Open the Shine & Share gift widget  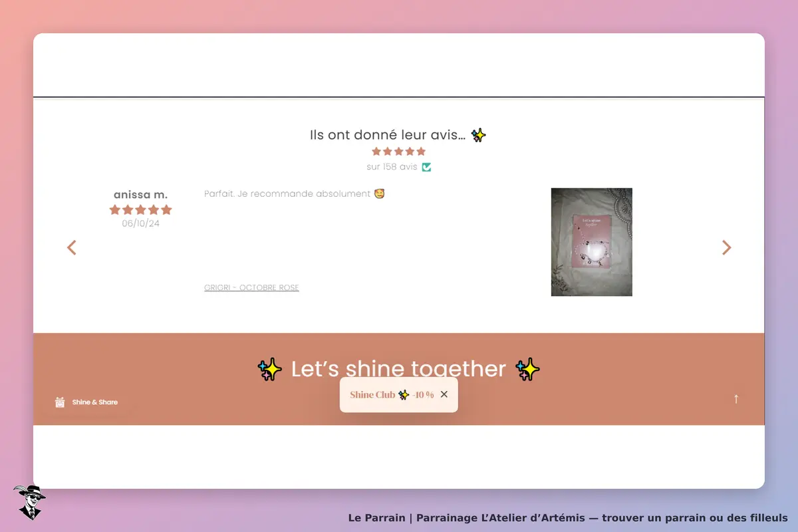click(x=86, y=402)
